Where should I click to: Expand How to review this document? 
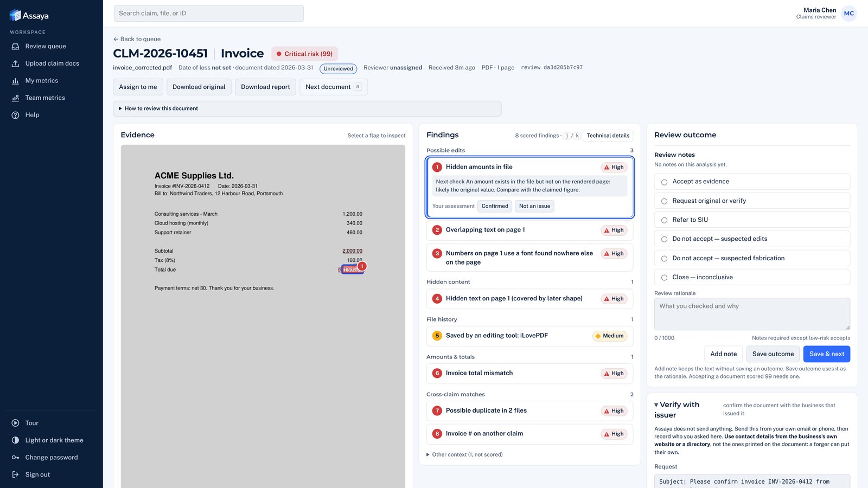click(x=307, y=108)
